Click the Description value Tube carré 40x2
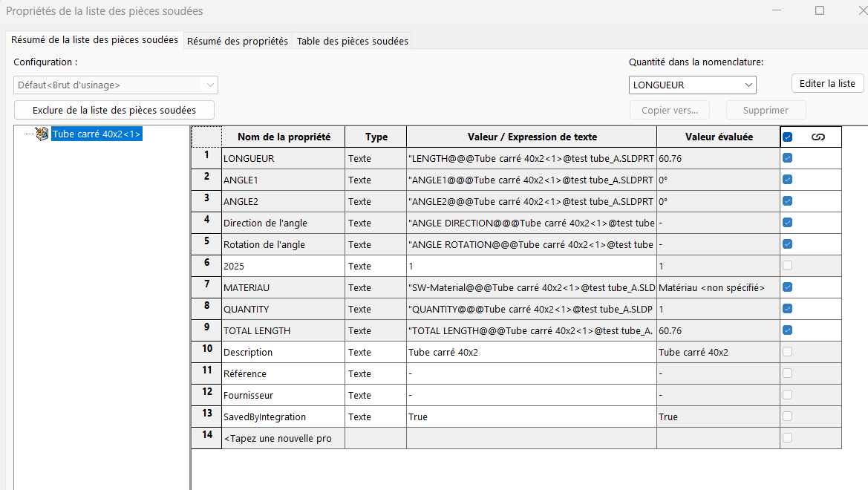 pos(532,352)
